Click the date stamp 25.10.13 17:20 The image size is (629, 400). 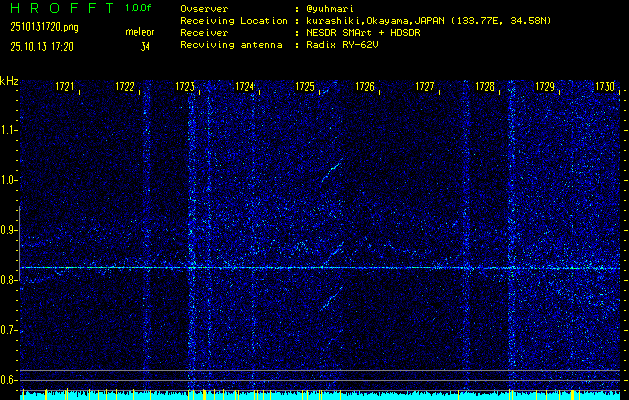click(x=42, y=47)
